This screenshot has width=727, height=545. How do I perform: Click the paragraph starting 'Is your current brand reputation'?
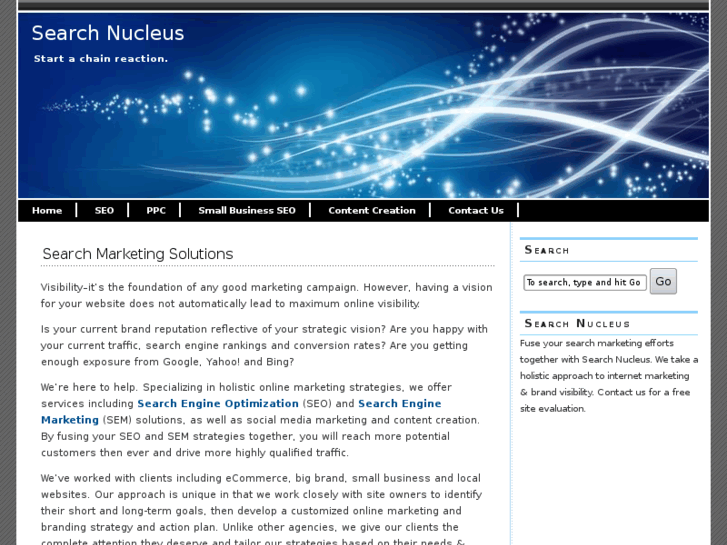[x=264, y=346]
